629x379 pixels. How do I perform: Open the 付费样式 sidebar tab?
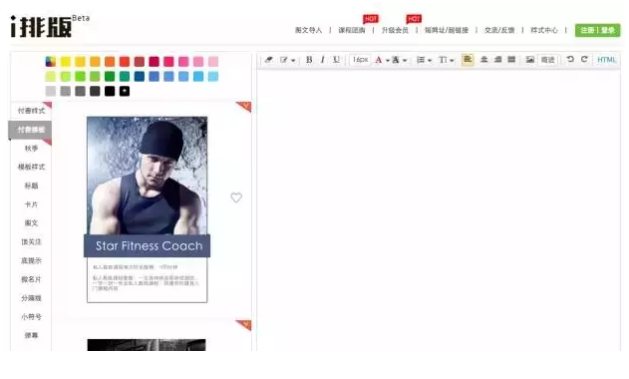pos(31,111)
